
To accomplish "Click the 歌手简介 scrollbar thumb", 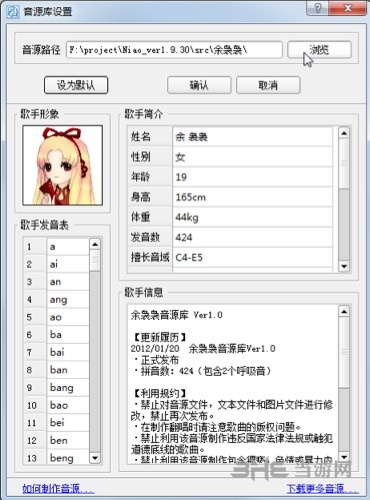I will pyautogui.click(x=344, y=163).
